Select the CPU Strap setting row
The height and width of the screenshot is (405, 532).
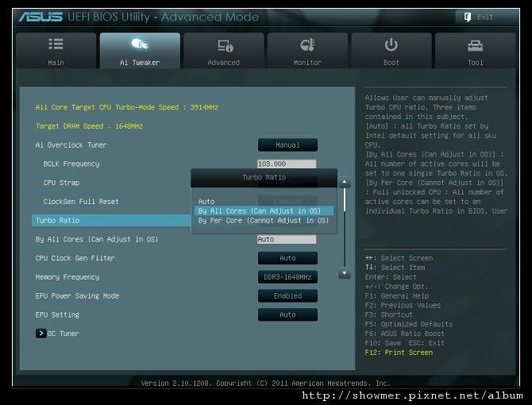[61, 183]
